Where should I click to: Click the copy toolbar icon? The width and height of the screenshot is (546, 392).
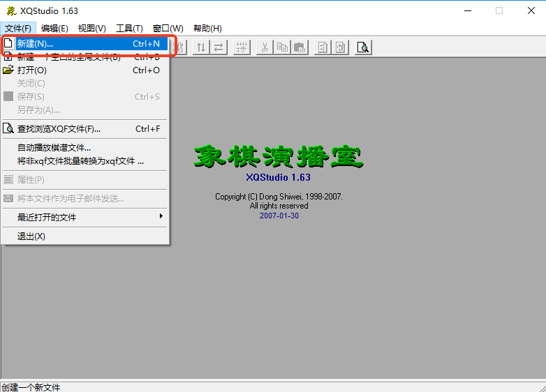[x=282, y=47]
